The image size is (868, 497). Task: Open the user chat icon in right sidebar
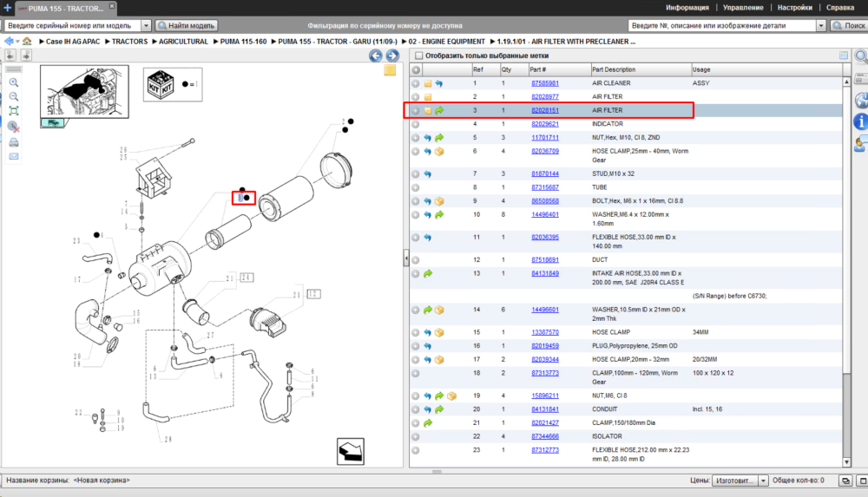pyautogui.click(x=861, y=144)
